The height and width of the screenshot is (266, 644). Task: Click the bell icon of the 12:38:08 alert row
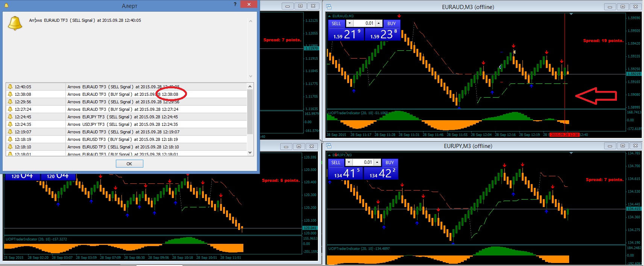coord(10,94)
